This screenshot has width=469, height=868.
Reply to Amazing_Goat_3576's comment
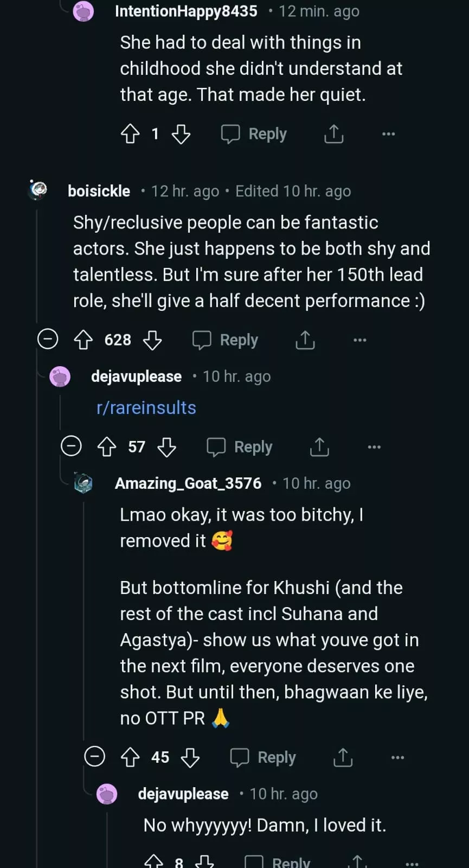click(264, 757)
